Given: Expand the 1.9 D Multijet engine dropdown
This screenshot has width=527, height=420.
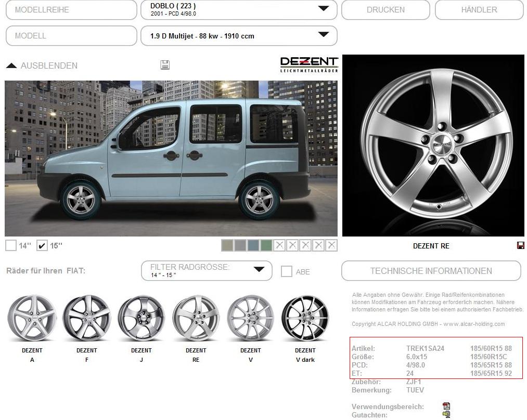Looking at the screenshot, I should pos(239,36).
